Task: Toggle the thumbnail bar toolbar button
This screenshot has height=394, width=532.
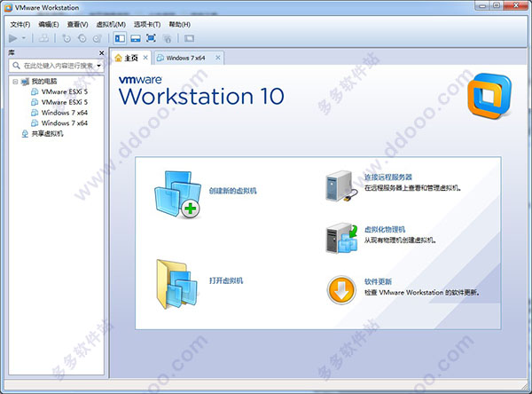Action: [135, 38]
